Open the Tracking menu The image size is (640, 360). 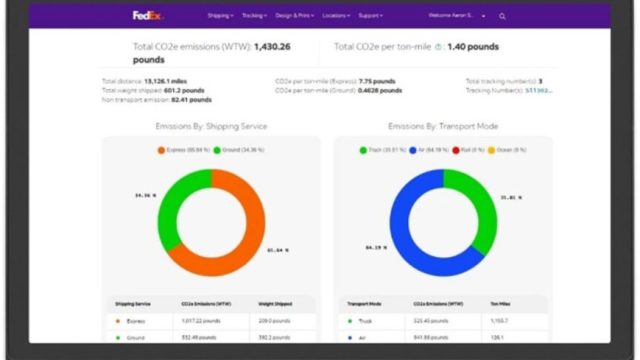tap(254, 16)
